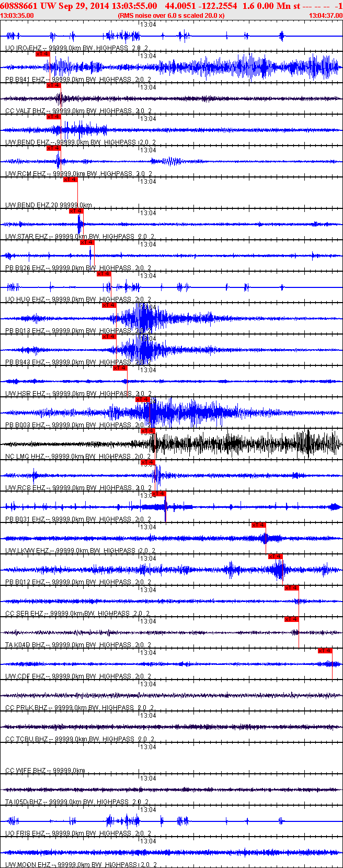Select the CC VALT BHZ station label

click(78, 111)
